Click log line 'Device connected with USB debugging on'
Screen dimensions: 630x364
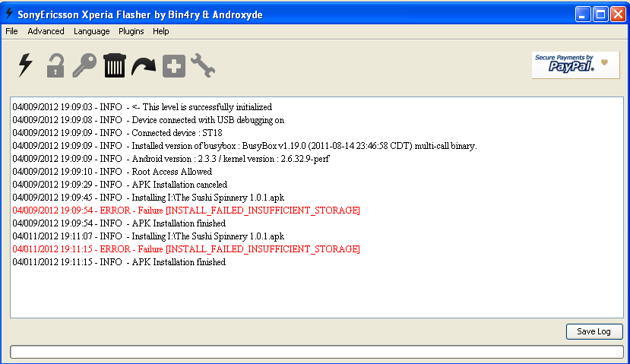pyautogui.click(x=148, y=120)
